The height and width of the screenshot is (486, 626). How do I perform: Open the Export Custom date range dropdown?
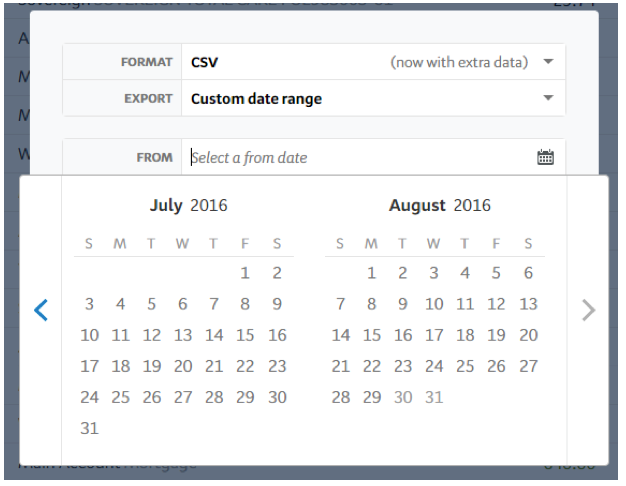373,98
